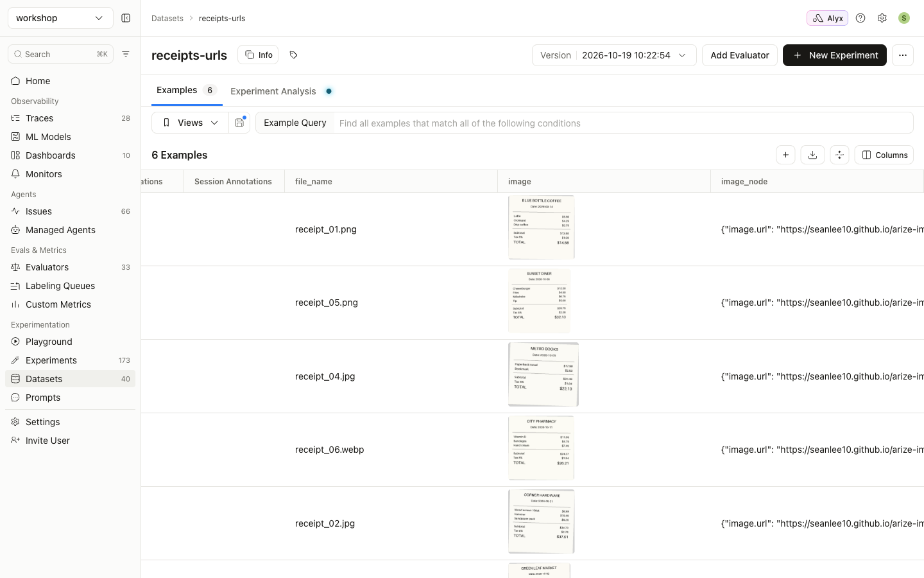Open receipt_01.png image thumbnail

pyautogui.click(x=542, y=227)
